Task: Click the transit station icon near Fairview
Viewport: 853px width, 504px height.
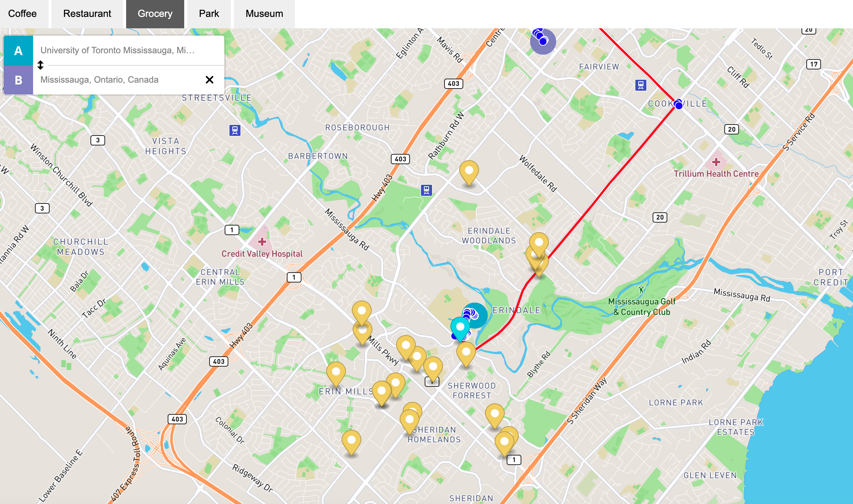Action: [x=641, y=85]
